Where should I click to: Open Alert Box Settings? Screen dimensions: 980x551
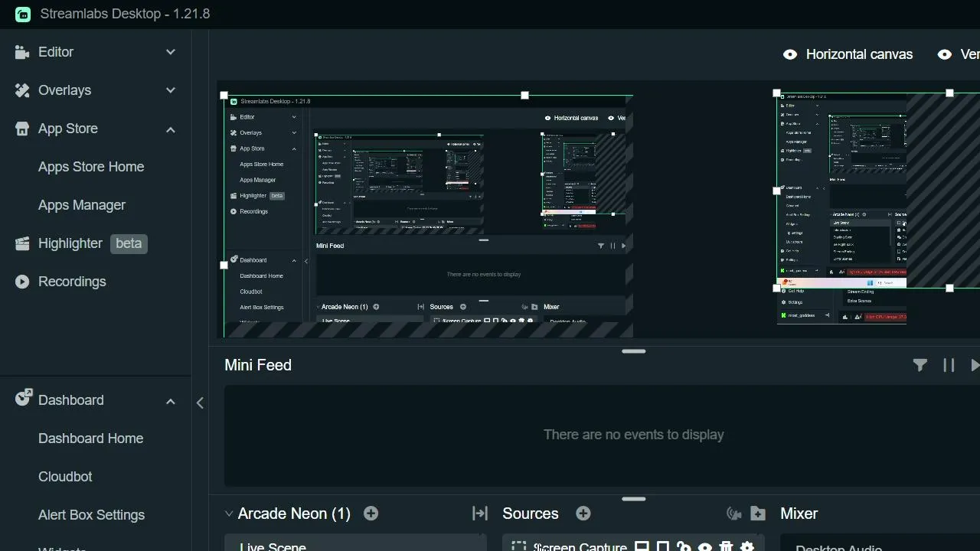pyautogui.click(x=92, y=515)
